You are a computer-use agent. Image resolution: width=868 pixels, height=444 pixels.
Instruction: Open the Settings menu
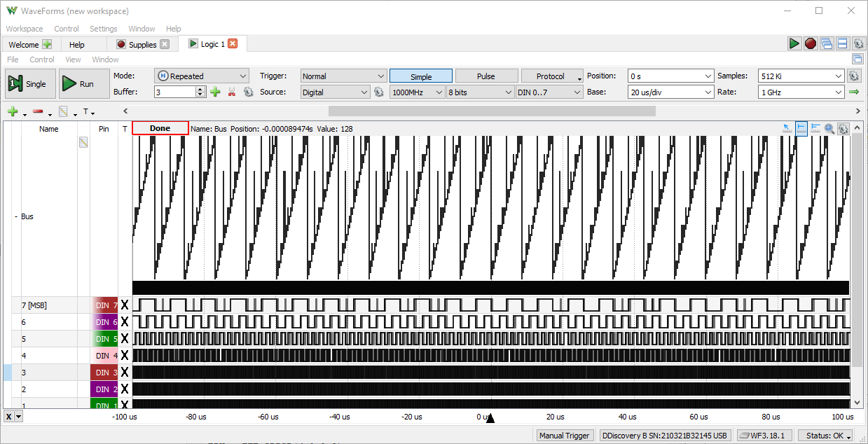104,29
